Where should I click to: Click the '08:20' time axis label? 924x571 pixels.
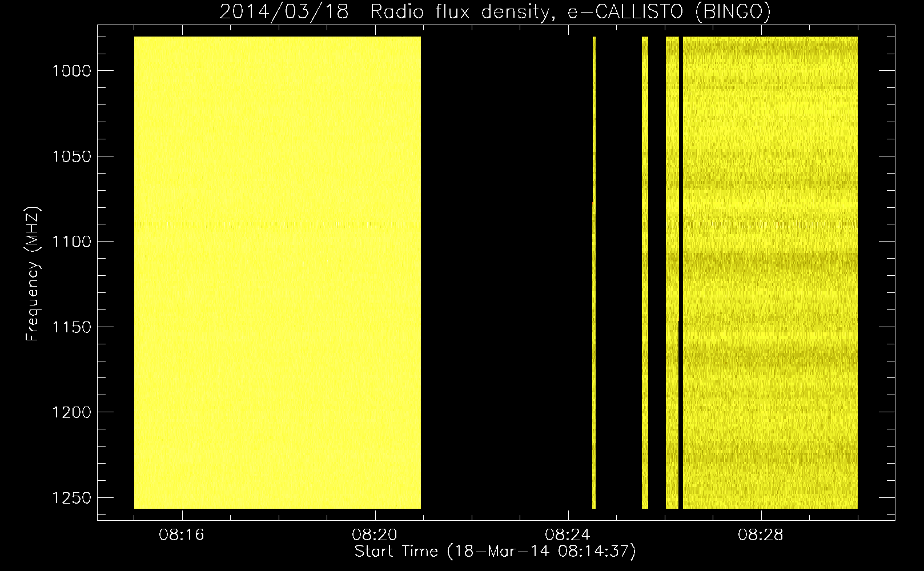pos(375,535)
